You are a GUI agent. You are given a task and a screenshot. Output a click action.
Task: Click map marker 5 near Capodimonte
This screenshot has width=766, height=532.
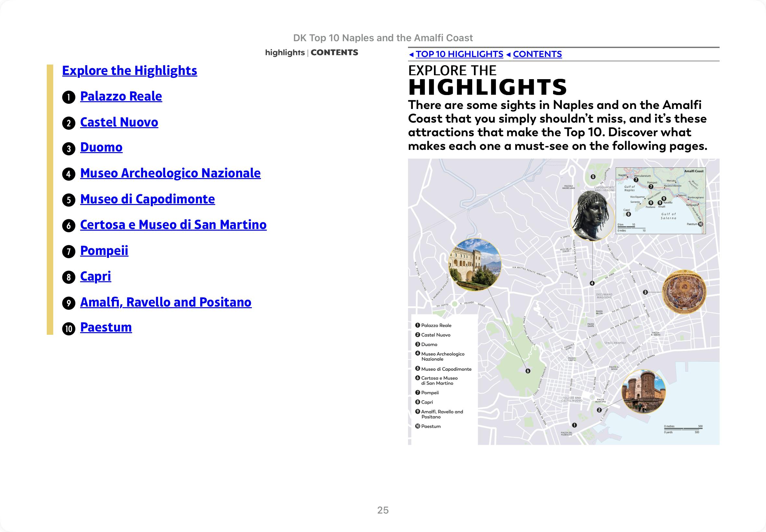click(593, 177)
